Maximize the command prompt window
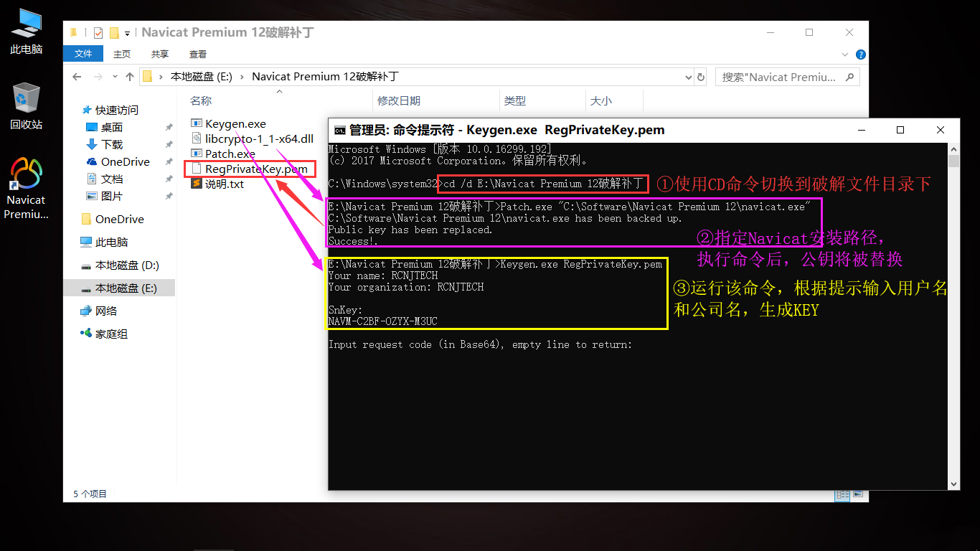 (900, 130)
